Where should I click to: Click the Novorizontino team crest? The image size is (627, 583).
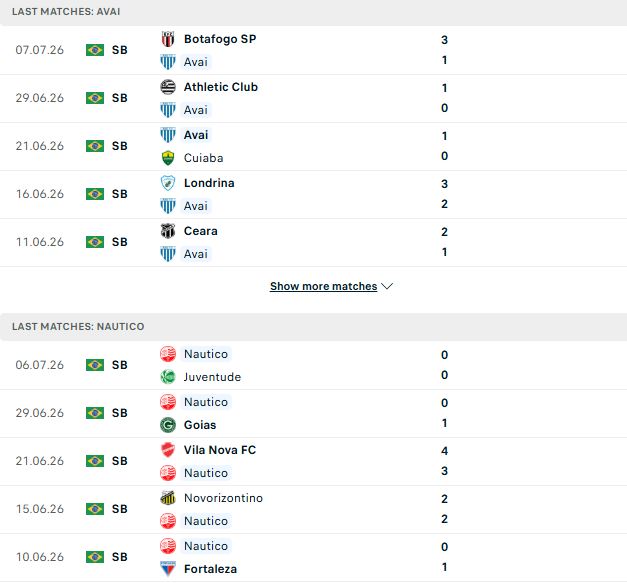coord(168,498)
